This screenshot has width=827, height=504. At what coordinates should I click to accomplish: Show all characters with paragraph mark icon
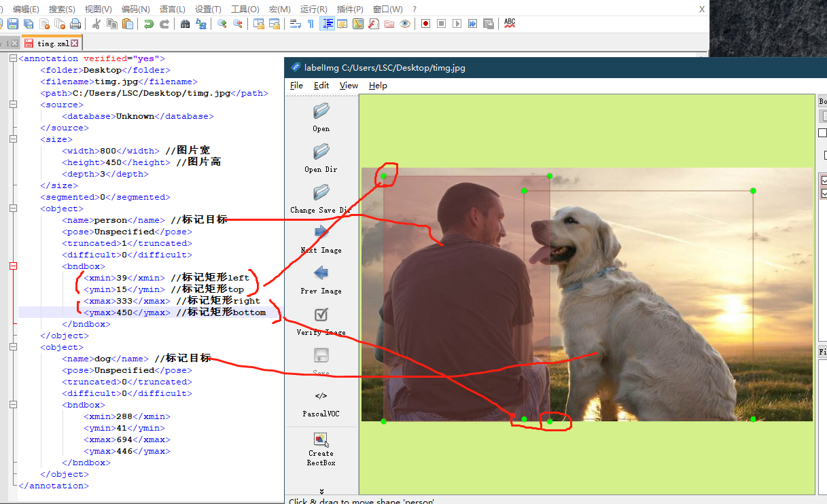pos(311,24)
